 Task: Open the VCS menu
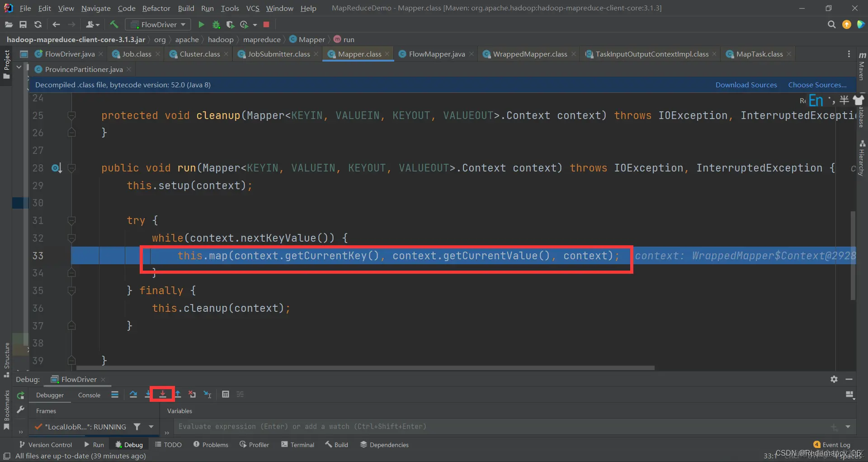(x=253, y=8)
